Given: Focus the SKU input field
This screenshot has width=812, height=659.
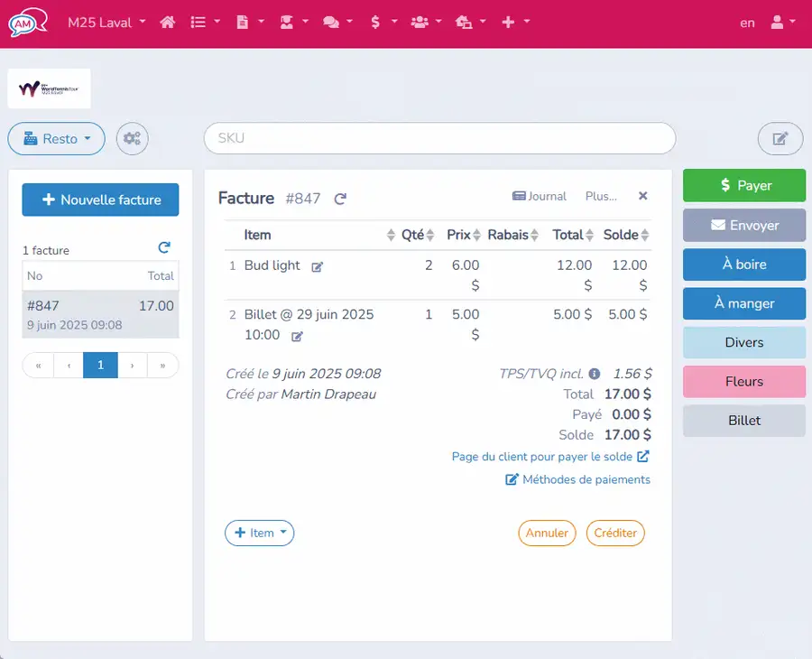Looking at the screenshot, I should (x=439, y=138).
